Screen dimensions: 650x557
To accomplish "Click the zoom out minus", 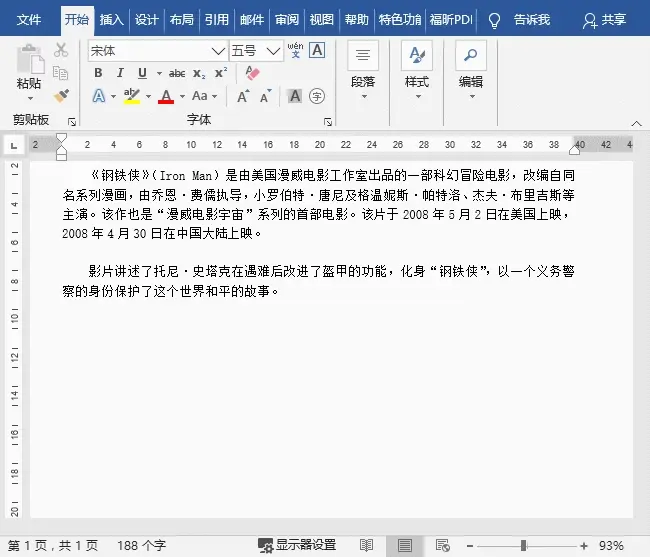I will pyautogui.click(x=470, y=546).
